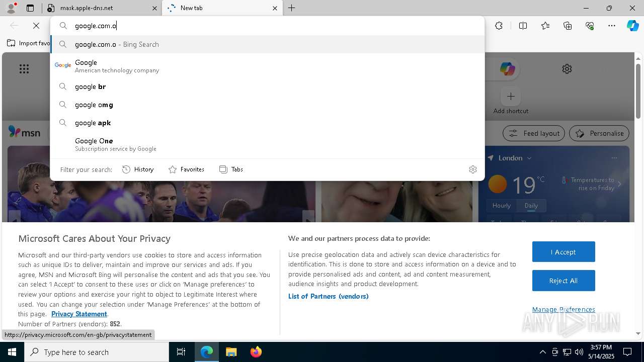Click Reject All on privacy banner
Viewport: 644px width, 362px height.
point(563,281)
